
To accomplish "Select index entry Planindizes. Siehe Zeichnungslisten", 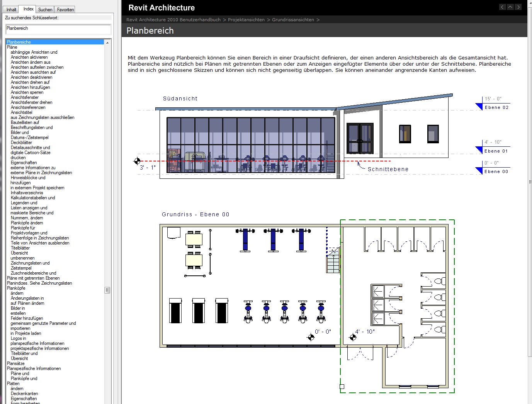I will pos(39,283).
